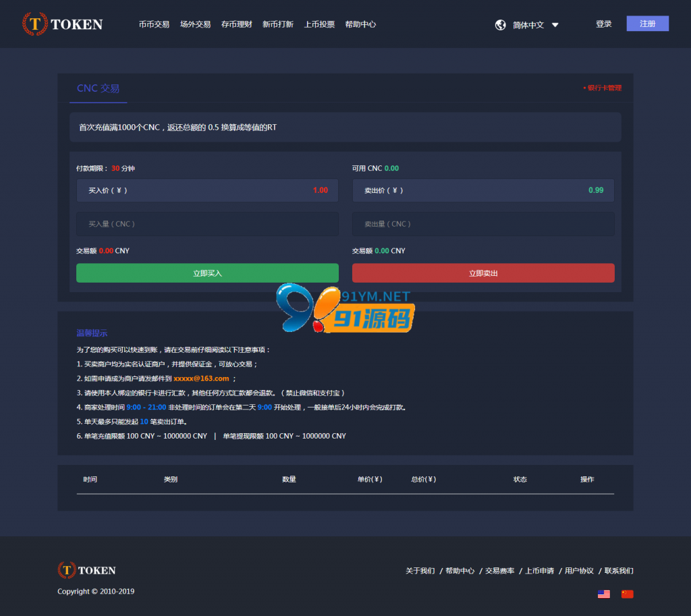Select the US flag icon in footer

[x=604, y=594]
